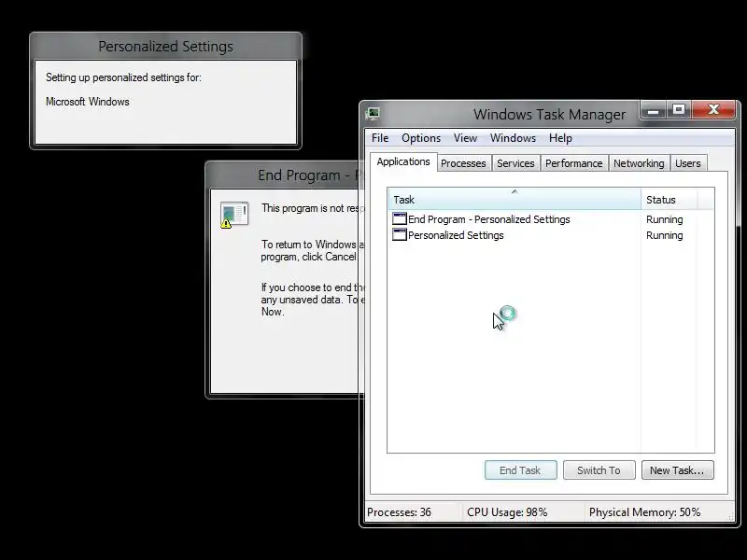747x560 pixels.
Task: Maximize the Windows Task Manager window
Action: [x=679, y=110]
